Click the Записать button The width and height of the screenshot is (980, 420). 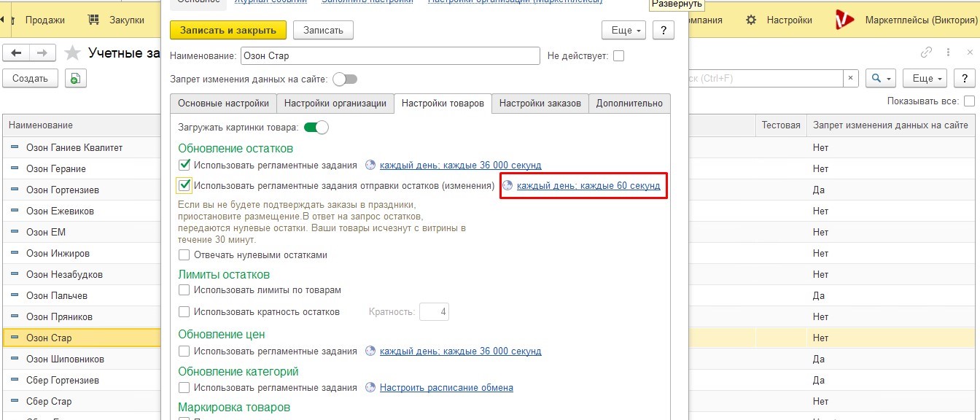tap(323, 30)
